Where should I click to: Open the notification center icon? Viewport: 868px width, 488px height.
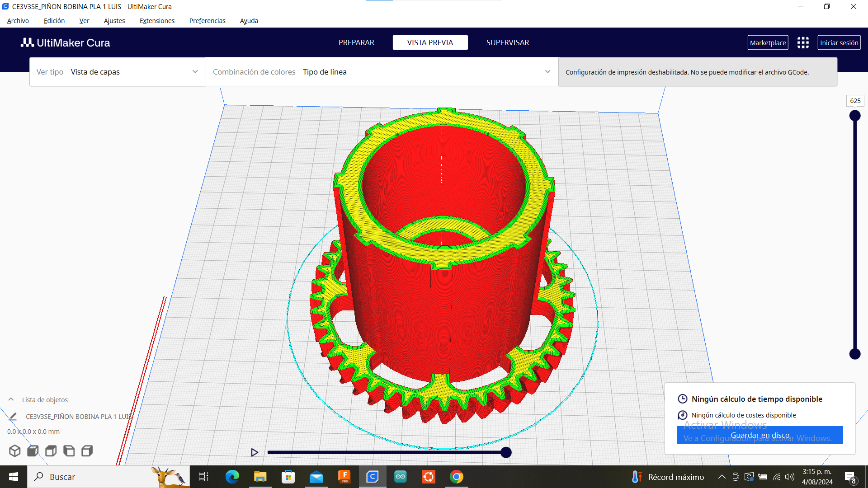point(850,477)
